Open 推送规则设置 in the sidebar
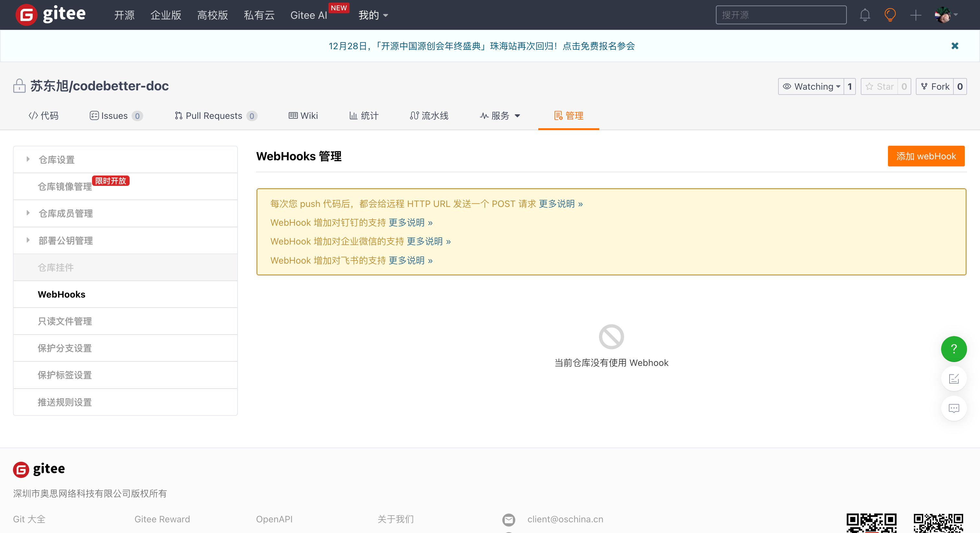This screenshot has height=533, width=980. click(125, 402)
